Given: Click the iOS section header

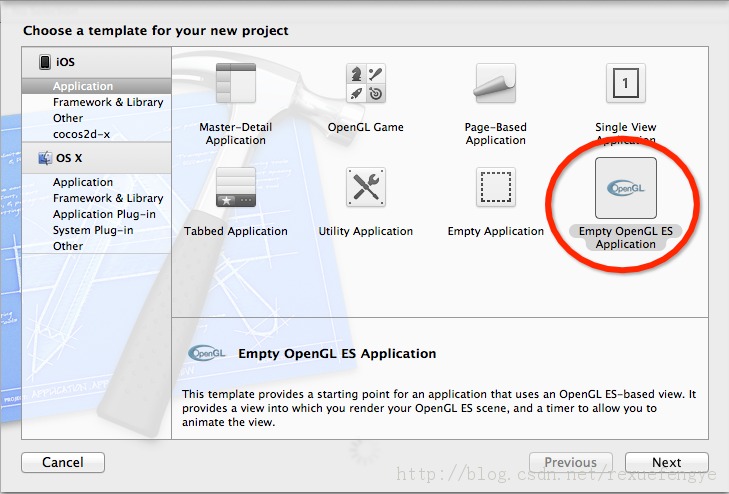Looking at the screenshot, I should (x=96, y=62).
